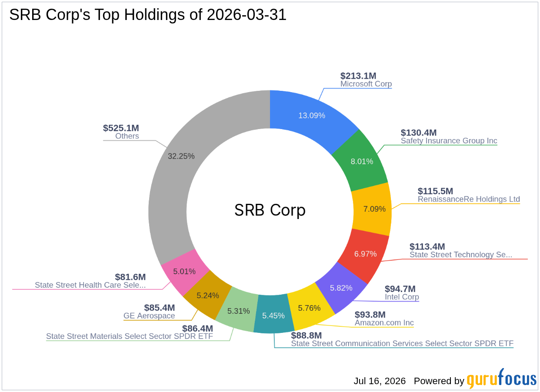This screenshot has height=392, width=540.
Task: Click the 5.82% percentage label
Action: [342, 288]
